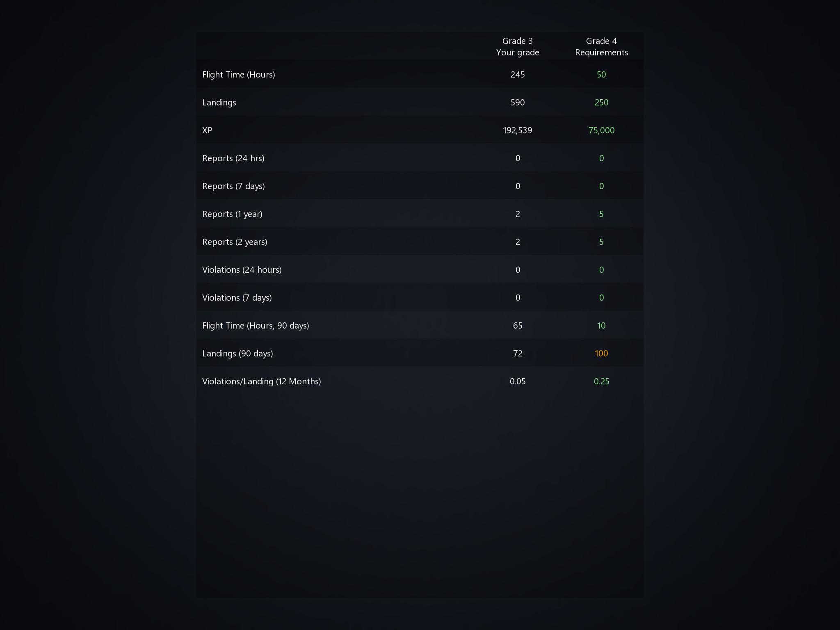Select Violations (24 hours) row label
Viewport: 840px width, 630px height.
coord(242,270)
